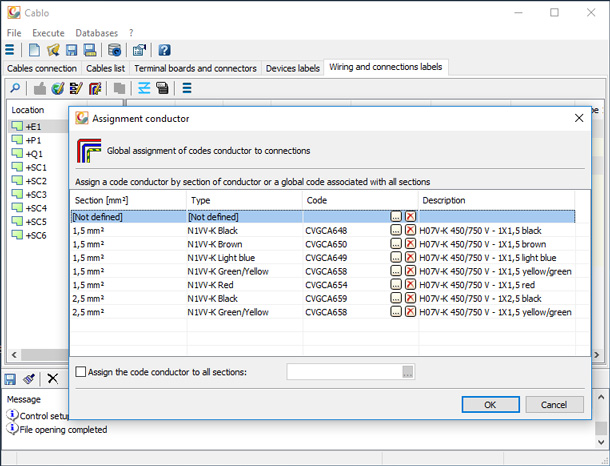Screen dimensions: 610x466
Task: Browse code for CVGCA654 row
Action: 396,284
